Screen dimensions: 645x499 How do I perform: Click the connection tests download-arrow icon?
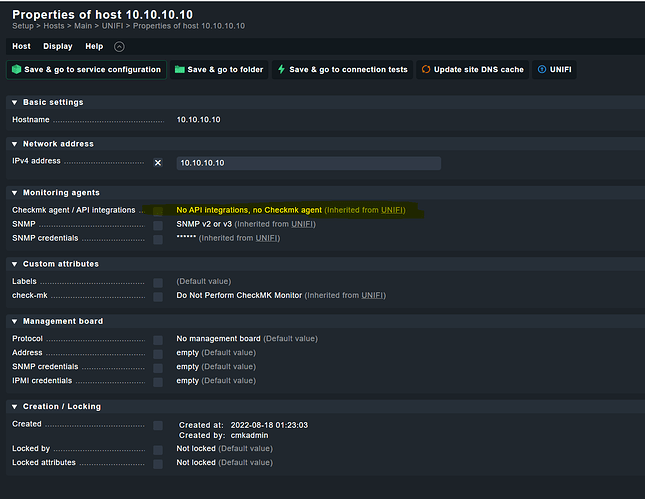280,70
